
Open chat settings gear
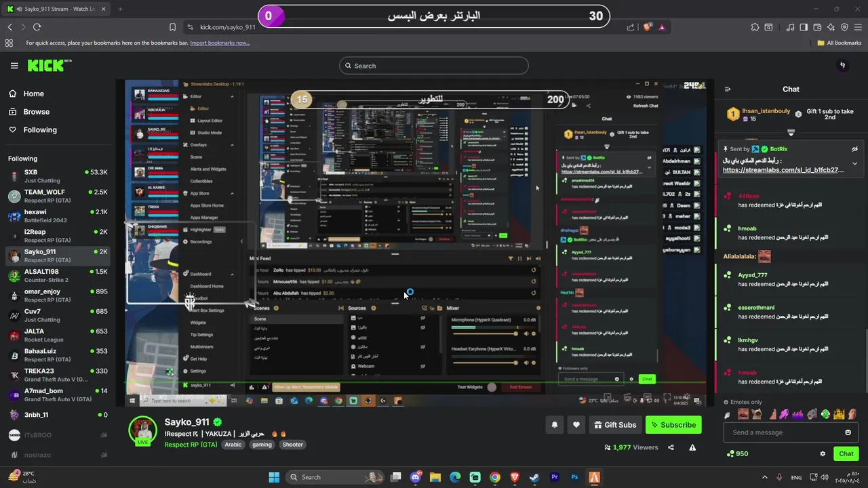coord(823,453)
